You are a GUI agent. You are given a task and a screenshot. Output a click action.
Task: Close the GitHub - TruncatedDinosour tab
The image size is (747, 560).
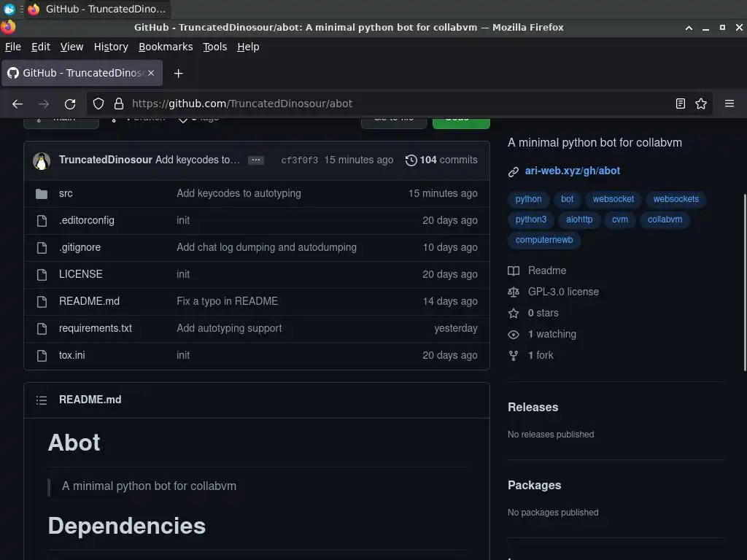pyautogui.click(x=151, y=73)
